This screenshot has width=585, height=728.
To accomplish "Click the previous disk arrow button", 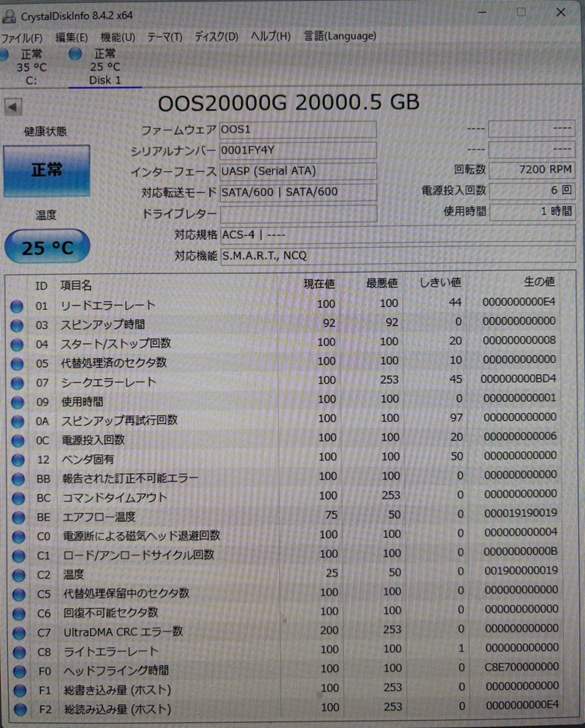I will click(x=12, y=107).
